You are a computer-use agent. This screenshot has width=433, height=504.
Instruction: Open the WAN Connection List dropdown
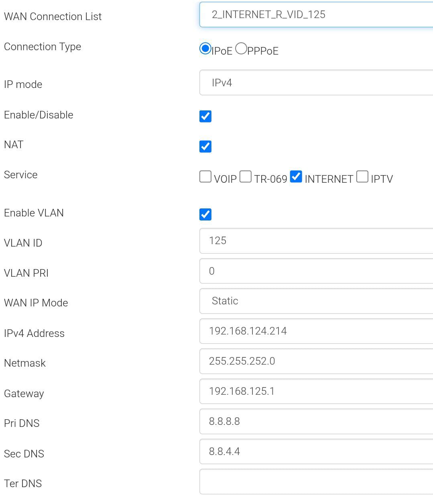(x=316, y=14)
